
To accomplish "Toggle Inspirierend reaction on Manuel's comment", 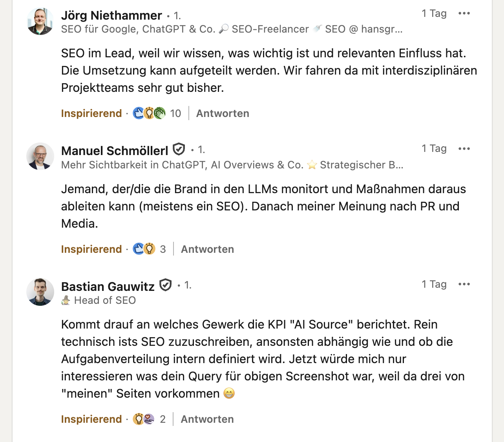I will pyautogui.click(x=91, y=249).
